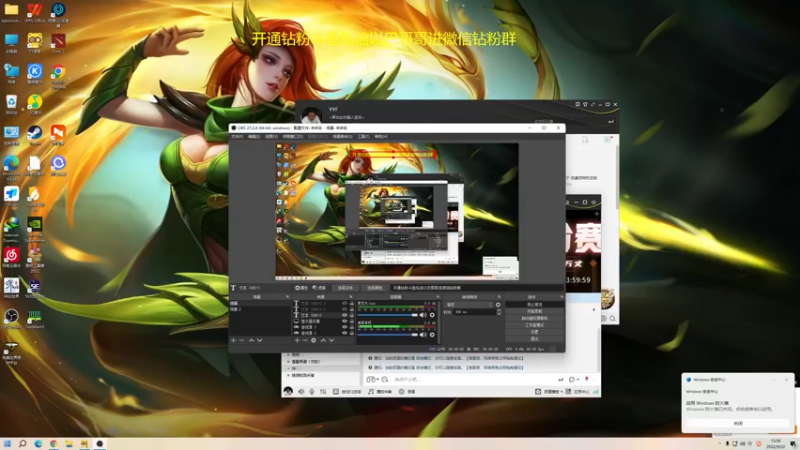The height and width of the screenshot is (450, 800).
Task: Adjust Desktop Audio volume slider in mixer
Action: [x=388, y=335]
